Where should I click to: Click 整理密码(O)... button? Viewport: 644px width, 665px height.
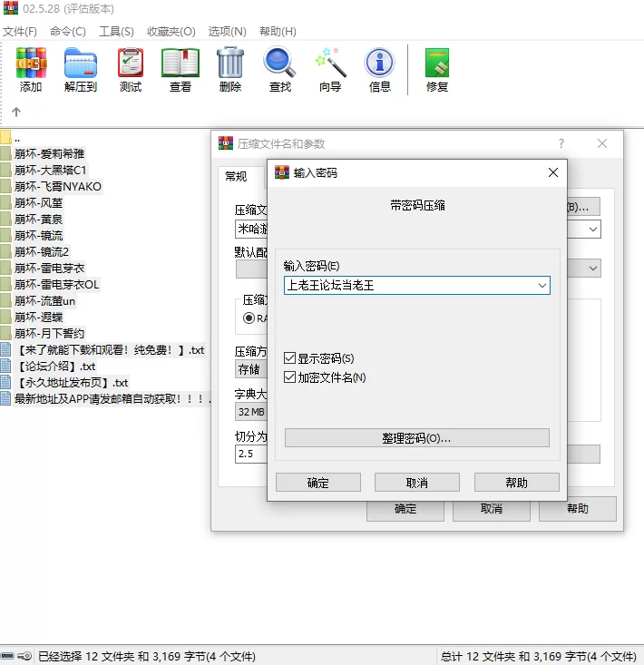[416, 437]
